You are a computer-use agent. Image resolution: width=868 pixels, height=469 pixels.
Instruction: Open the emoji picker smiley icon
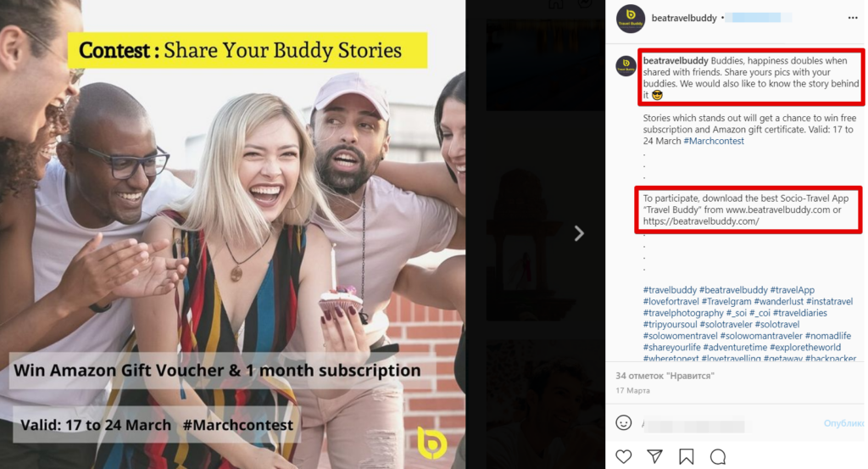pos(624,422)
